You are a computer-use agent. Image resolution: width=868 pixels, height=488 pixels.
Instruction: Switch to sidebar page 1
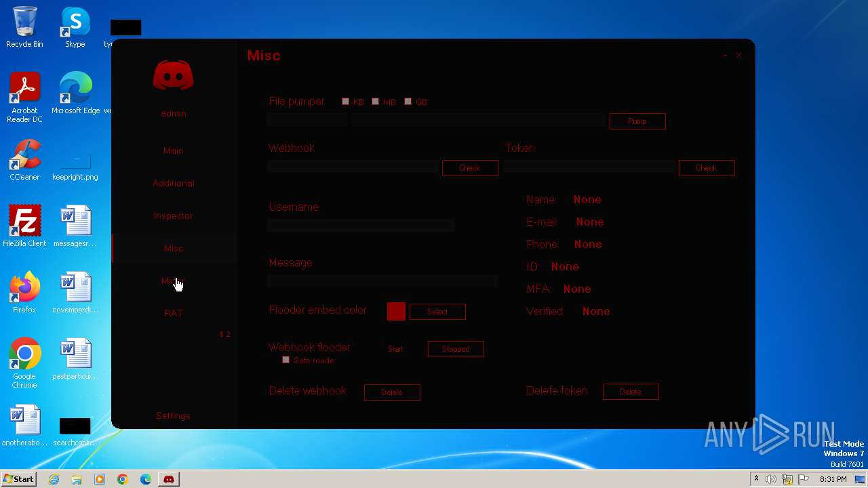click(x=221, y=334)
